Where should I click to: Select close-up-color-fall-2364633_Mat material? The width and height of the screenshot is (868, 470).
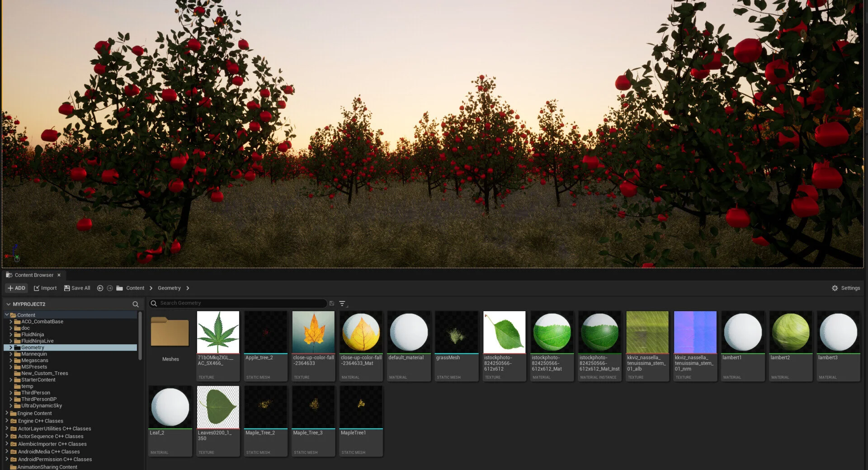[361, 346]
